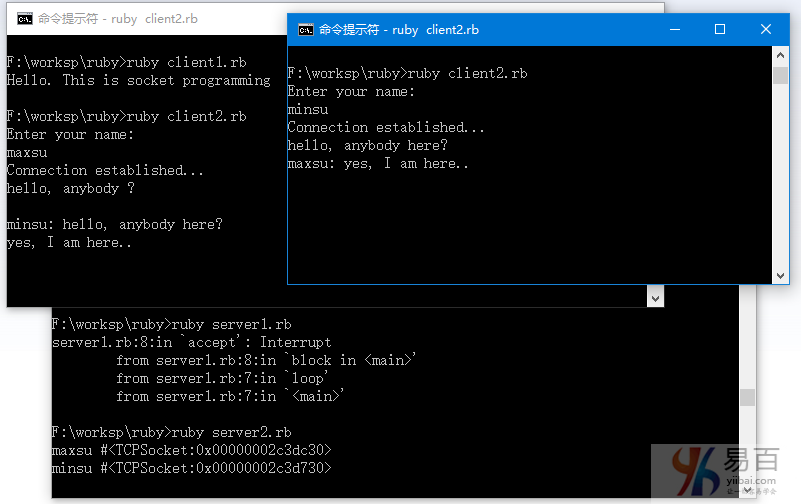Focus the back-left window via its title bar
This screenshot has height=504, width=801.
point(150,18)
